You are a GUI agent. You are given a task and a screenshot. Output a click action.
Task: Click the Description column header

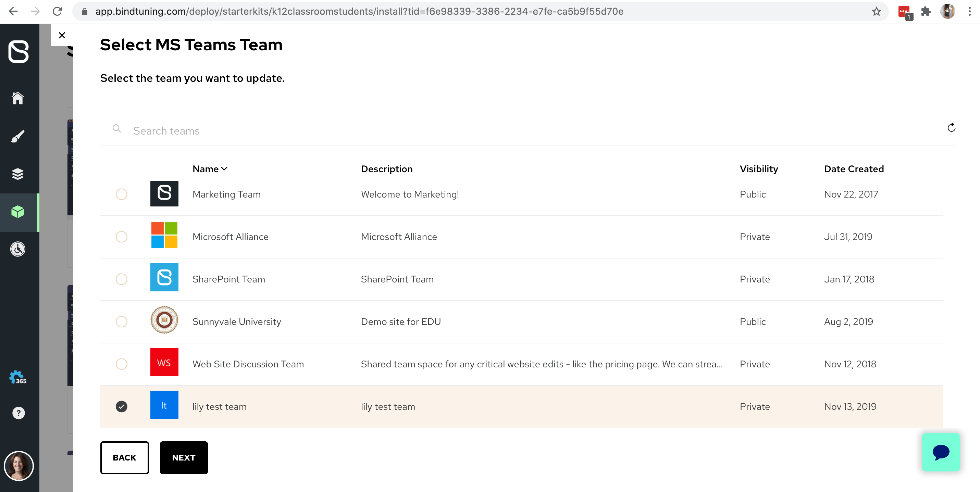click(386, 169)
